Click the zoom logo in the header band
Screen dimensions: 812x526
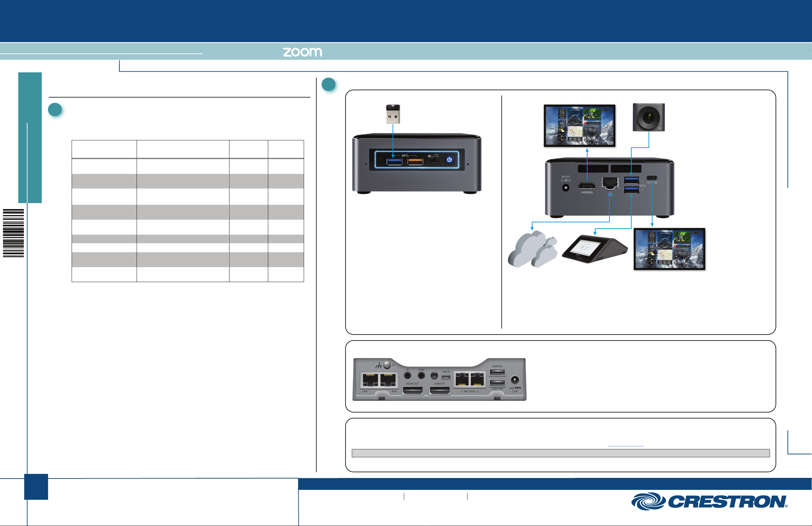coord(302,52)
